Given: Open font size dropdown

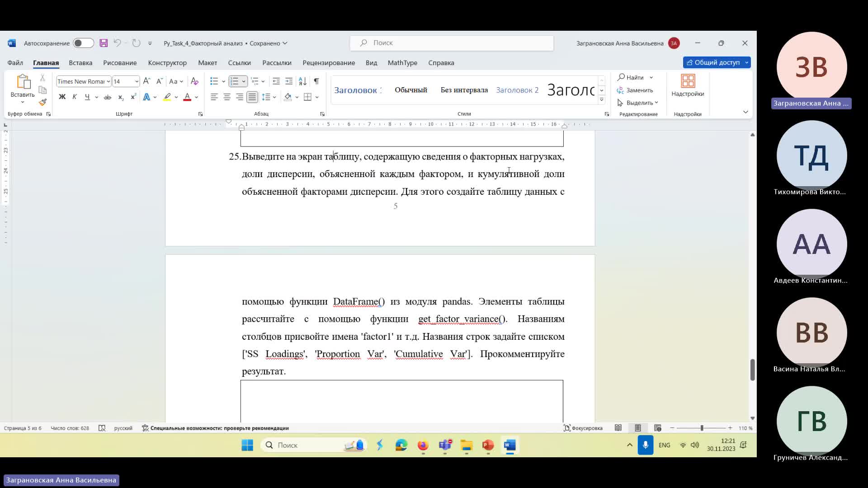Looking at the screenshot, I should point(137,81).
